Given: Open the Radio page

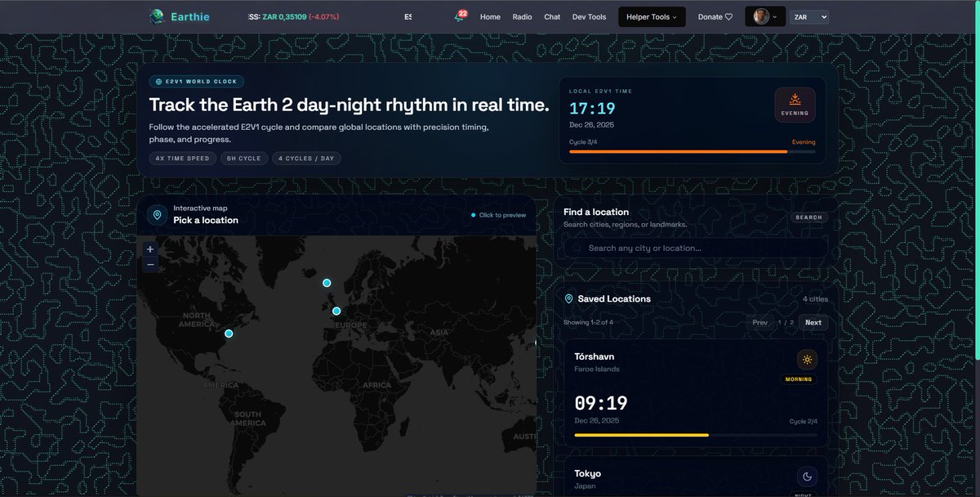Looking at the screenshot, I should [x=522, y=16].
